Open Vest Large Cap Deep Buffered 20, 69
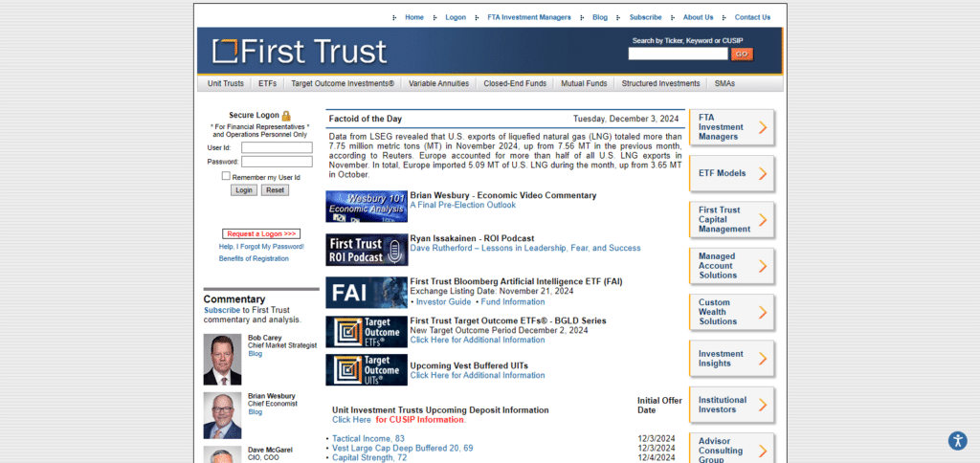Image resolution: width=980 pixels, height=463 pixels. click(403, 448)
